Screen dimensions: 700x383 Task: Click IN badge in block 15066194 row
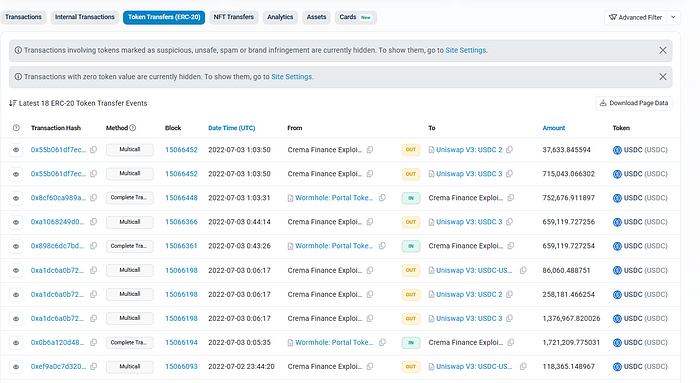pyautogui.click(x=411, y=343)
